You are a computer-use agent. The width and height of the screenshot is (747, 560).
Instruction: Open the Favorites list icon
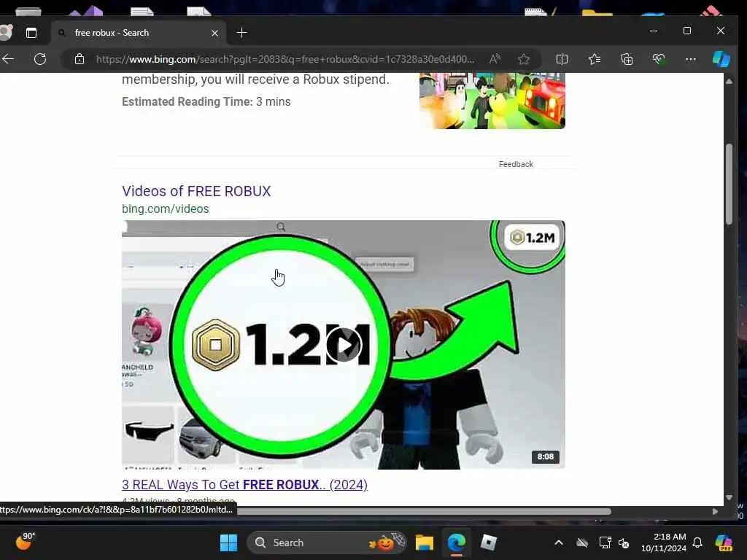click(594, 59)
